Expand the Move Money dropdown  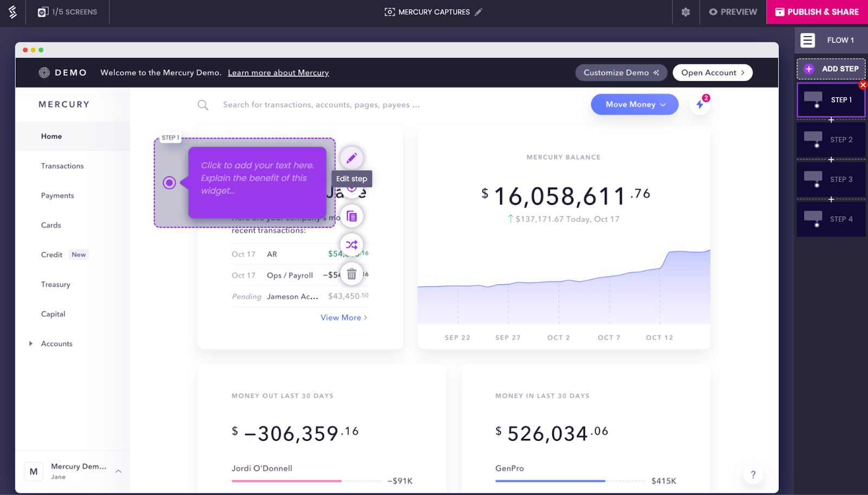pyautogui.click(x=635, y=105)
